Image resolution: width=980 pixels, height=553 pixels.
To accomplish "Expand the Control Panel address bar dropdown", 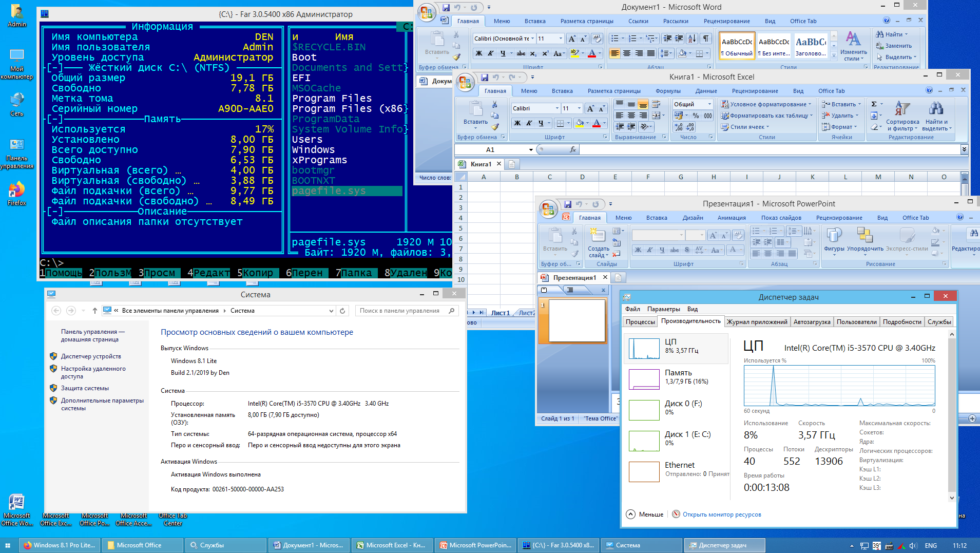I will [x=331, y=311].
